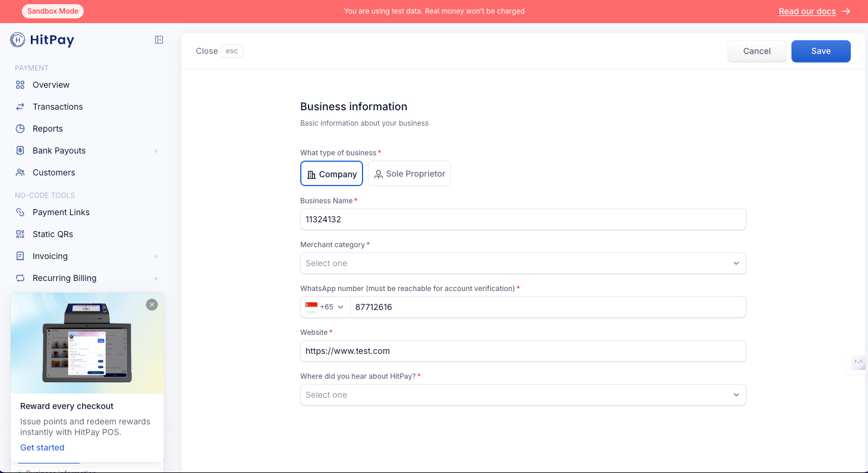Viewport: 868px width, 473px height.
Task: Collapse the sidebar using the panel icon
Action: (x=159, y=40)
